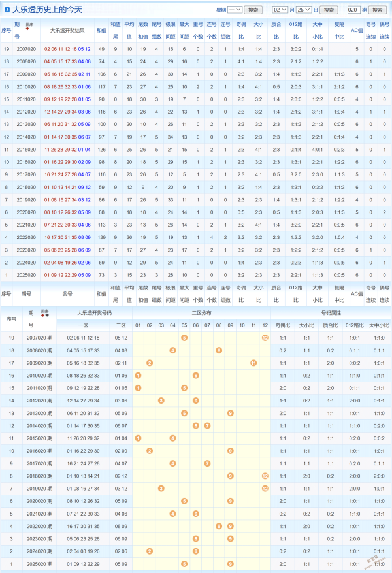Image resolution: width=392 pixels, height=573 pixels.
Task: Click 搜索 button after the date selectors
Action: [330, 10]
